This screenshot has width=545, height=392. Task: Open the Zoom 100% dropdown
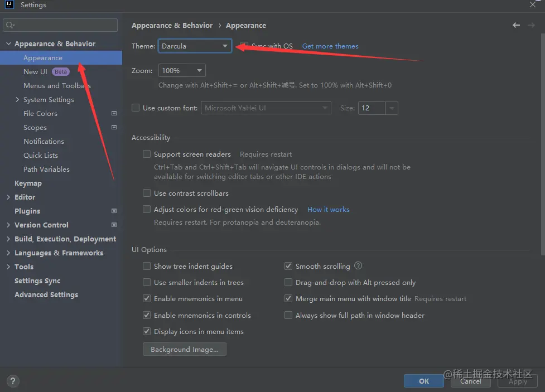coord(182,70)
